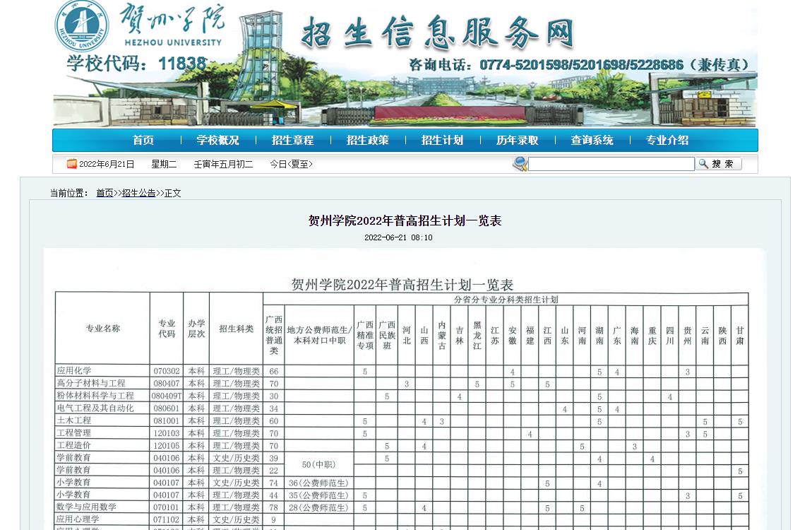This screenshot has width=812, height=530.
Task: Click the major code 080409T cell
Action: click(167, 396)
